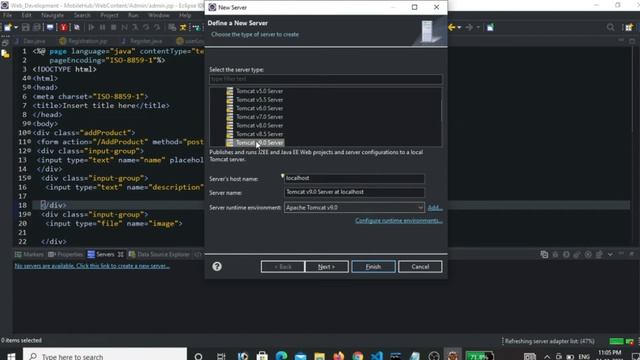The image size is (640, 360).
Task: Click the Open Perspective icon
Action: 629,27
